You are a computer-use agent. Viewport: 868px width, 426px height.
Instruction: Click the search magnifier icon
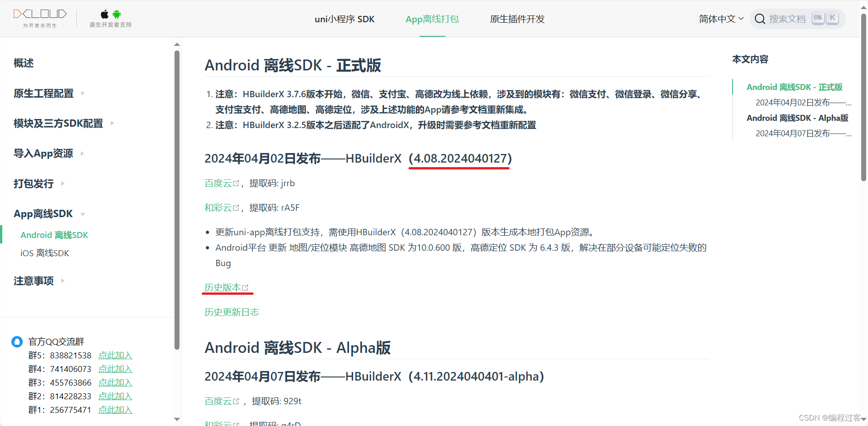759,19
